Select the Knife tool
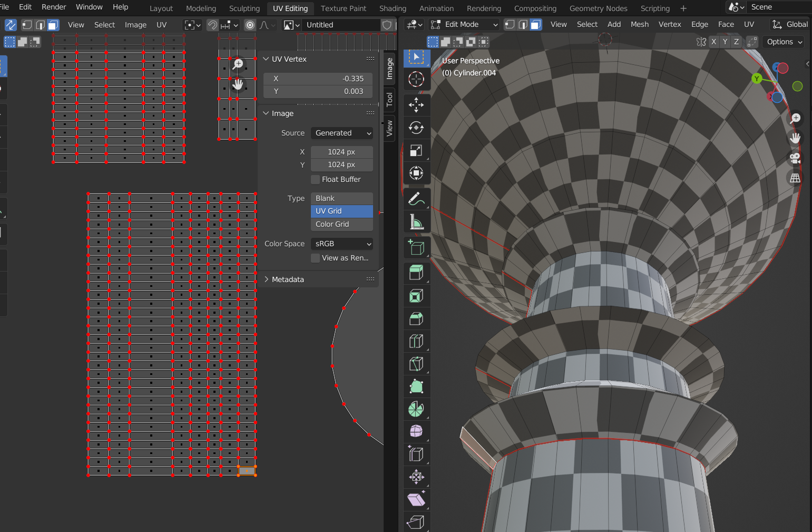812x532 pixels. click(x=416, y=364)
